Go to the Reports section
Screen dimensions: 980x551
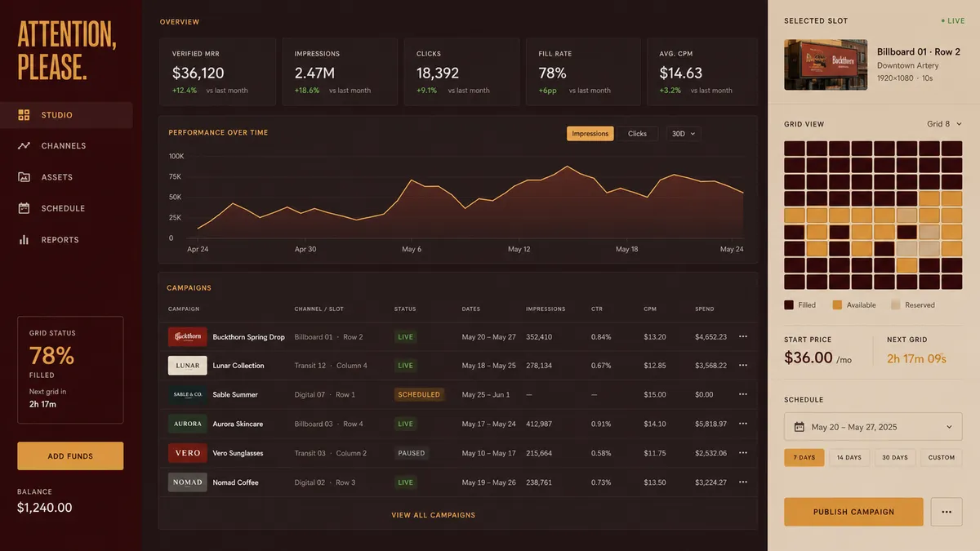click(x=66, y=240)
